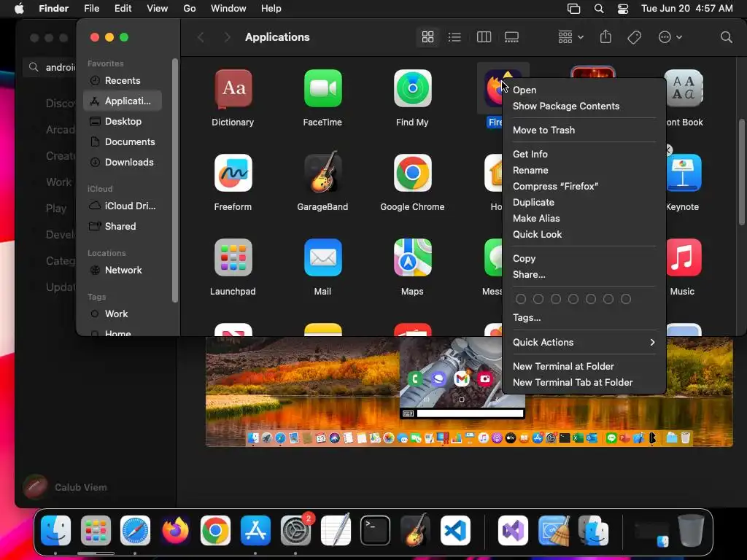This screenshot has height=560, width=747.
Task: Select the Mail app icon
Action: (x=322, y=257)
